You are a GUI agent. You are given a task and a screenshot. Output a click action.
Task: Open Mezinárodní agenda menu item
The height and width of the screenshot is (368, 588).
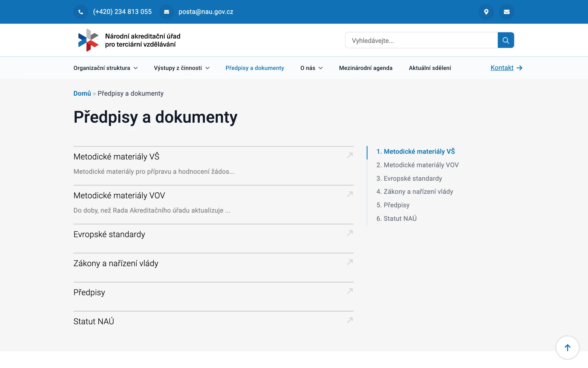click(x=366, y=68)
